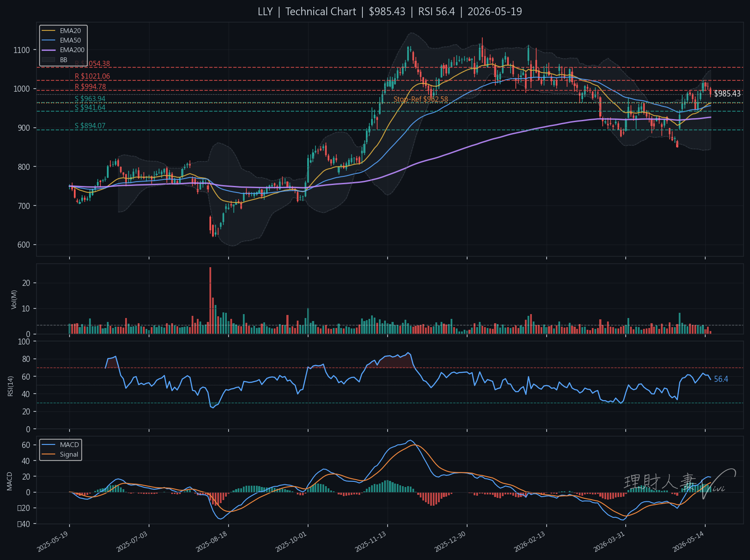The height and width of the screenshot is (560, 750).
Task: Click the 800 price axis tick
Action: 24,167
